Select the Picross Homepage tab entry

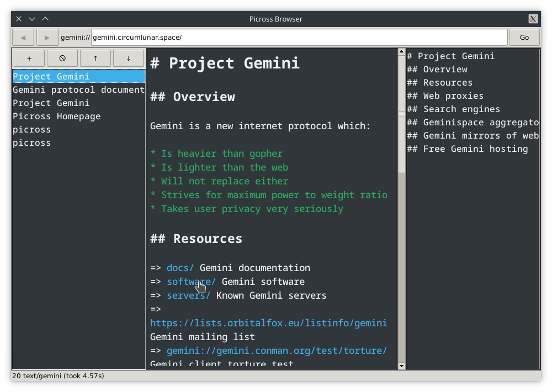click(57, 116)
